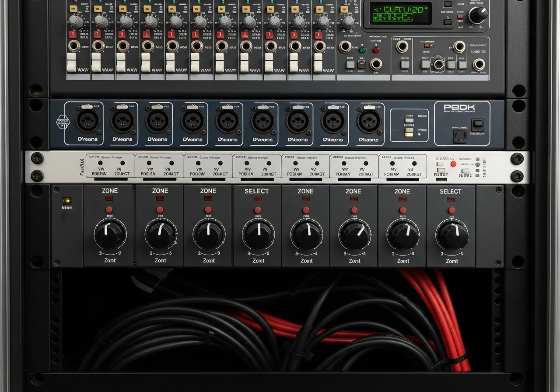Select the XLR input labeled D'roone

click(x=369, y=121)
